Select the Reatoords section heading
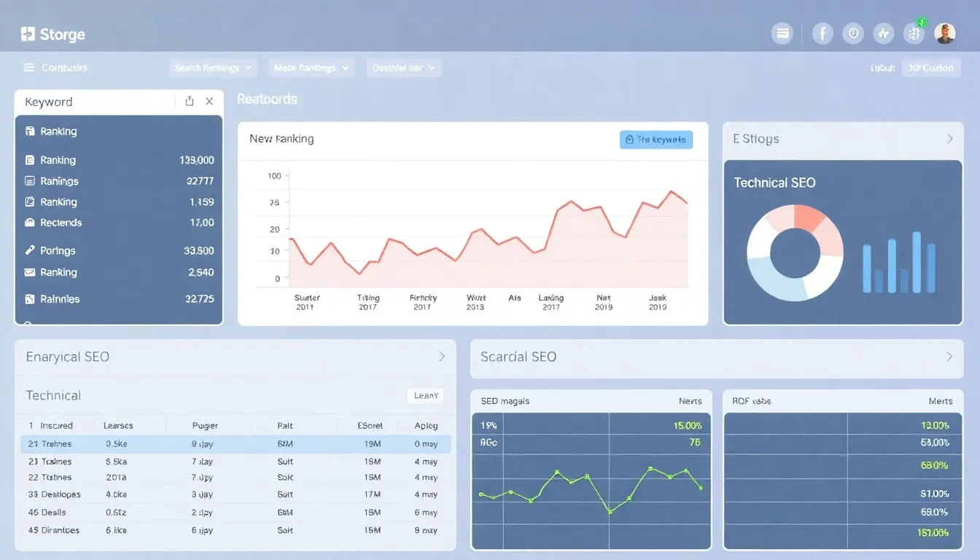The height and width of the screenshot is (560, 980). [267, 99]
